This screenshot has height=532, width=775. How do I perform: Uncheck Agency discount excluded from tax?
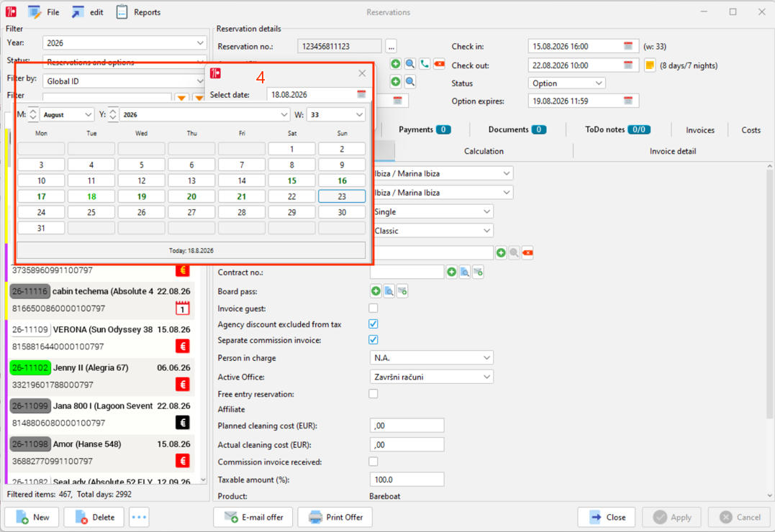click(x=373, y=324)
